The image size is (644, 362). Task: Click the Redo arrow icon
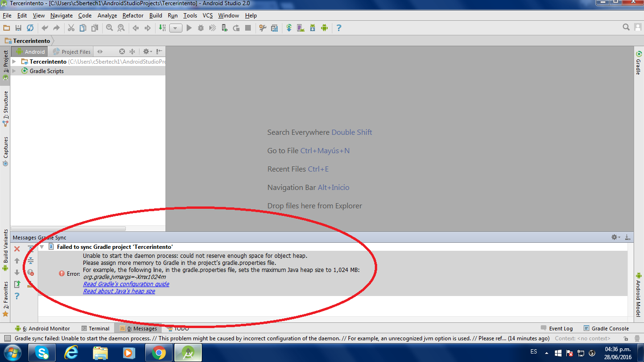click(57, 28)
